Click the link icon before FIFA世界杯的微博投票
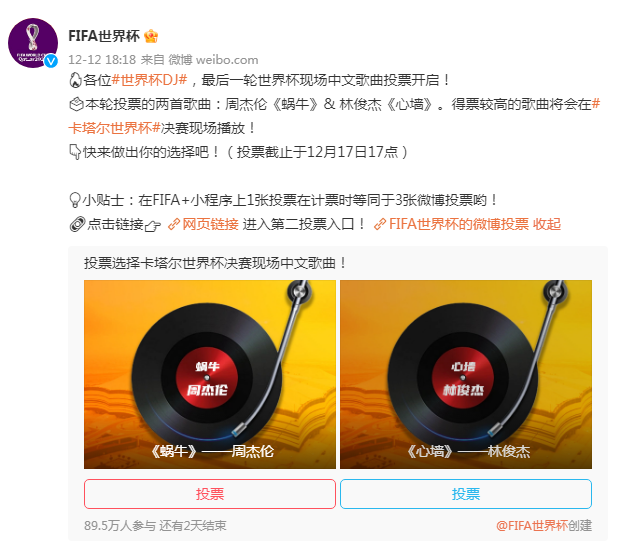 [380, 224]
